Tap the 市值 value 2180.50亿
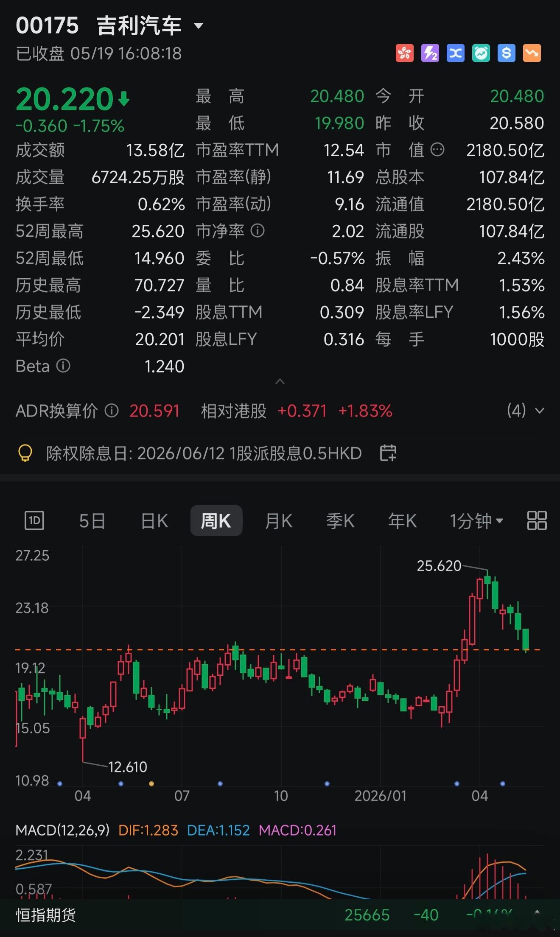The image size is (560, 937). [x=505, y=150]
